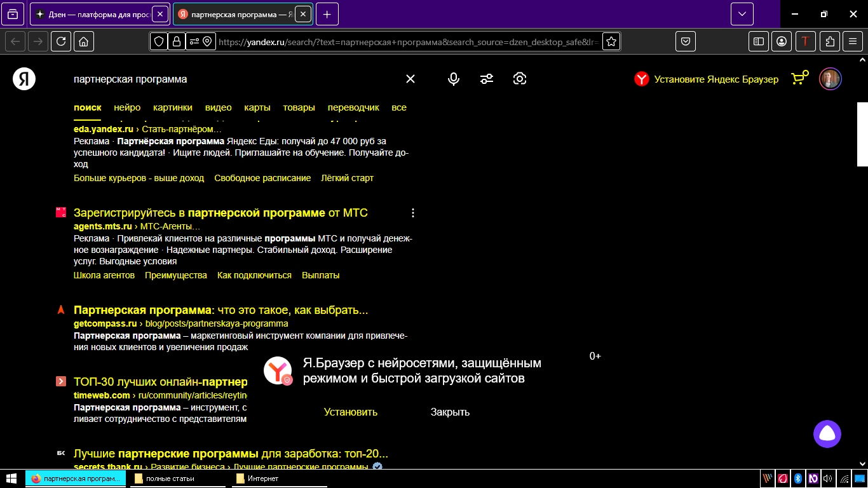Open the Wi-Fi network tray icon

tap(844, 478)
